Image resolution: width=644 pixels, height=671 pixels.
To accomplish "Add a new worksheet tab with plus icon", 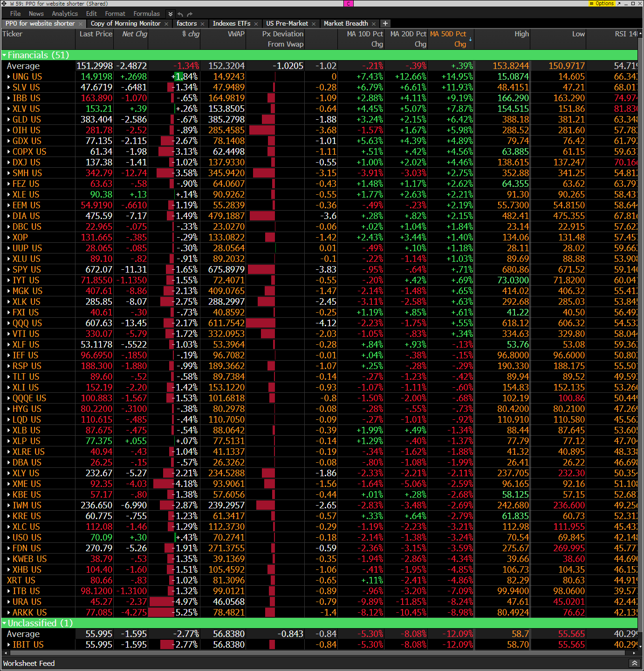I will 385,23.
